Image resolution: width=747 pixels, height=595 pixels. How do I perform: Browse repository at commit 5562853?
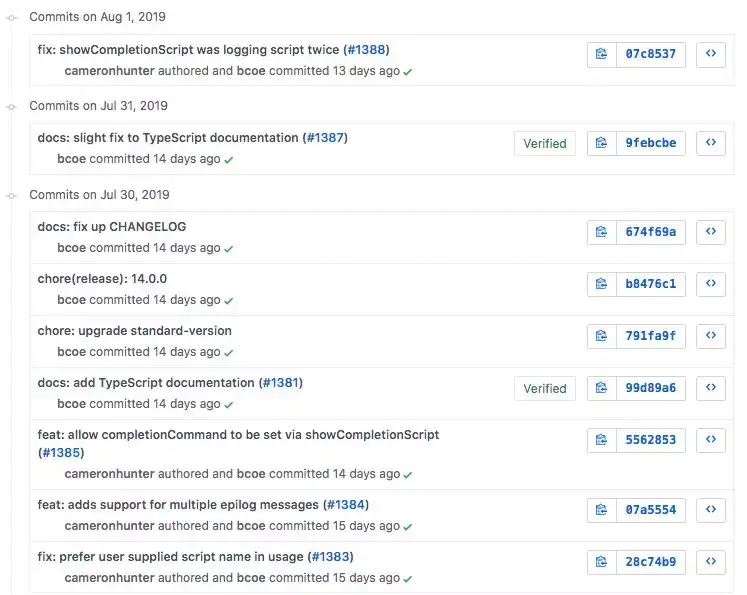(710, 439)
